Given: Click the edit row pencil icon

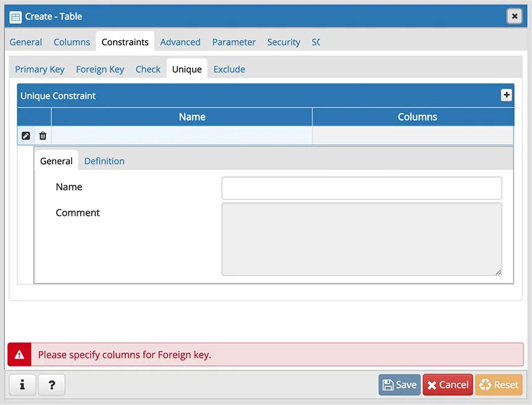Looking at the screenshot, I should pos(26,136).
